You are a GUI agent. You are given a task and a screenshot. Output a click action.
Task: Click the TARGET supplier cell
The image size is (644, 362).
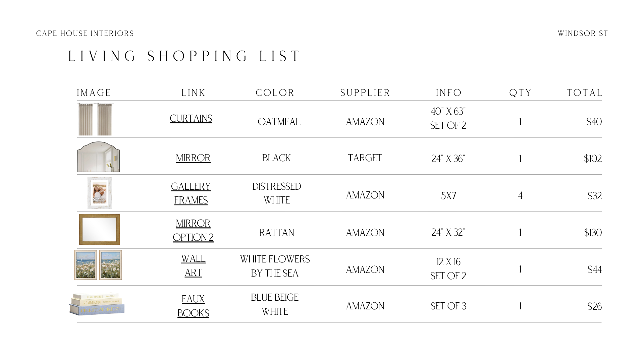[365, 158]
